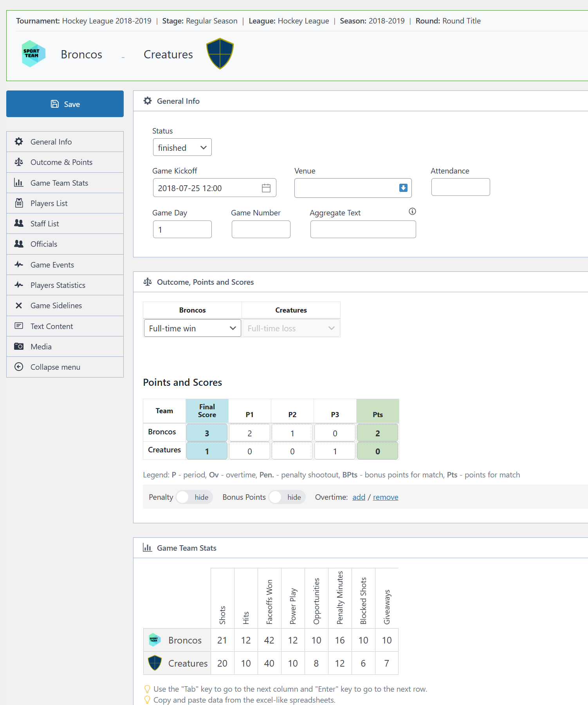Click the calendar icon in Game Kickoff field
The height and width of the screenshot is (705, 588).
(266, 188)
